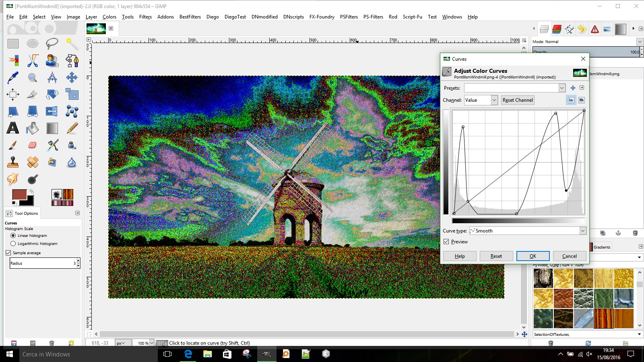644x362 pixels.
Task: Open Help from Curves dialog
Action: [x=460, y=256]
